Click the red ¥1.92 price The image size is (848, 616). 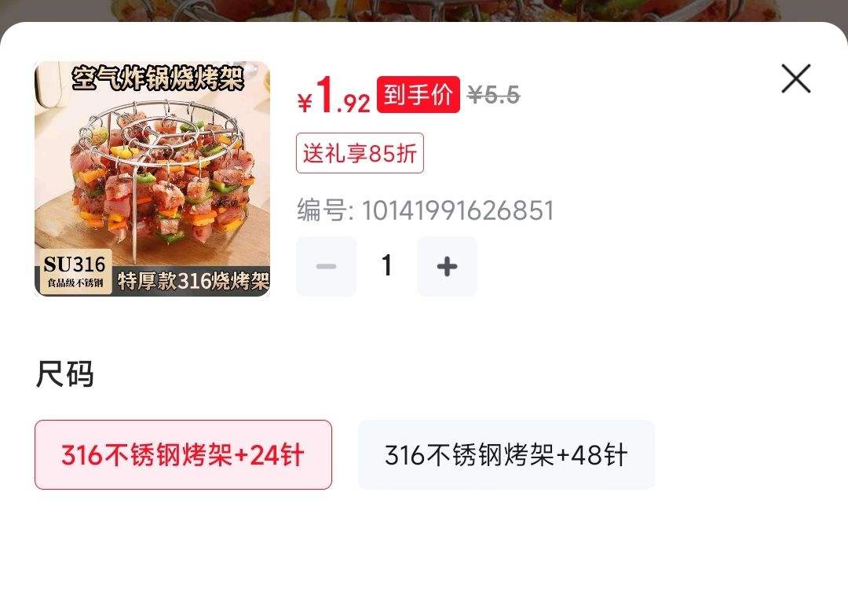[x=334, y=95]
